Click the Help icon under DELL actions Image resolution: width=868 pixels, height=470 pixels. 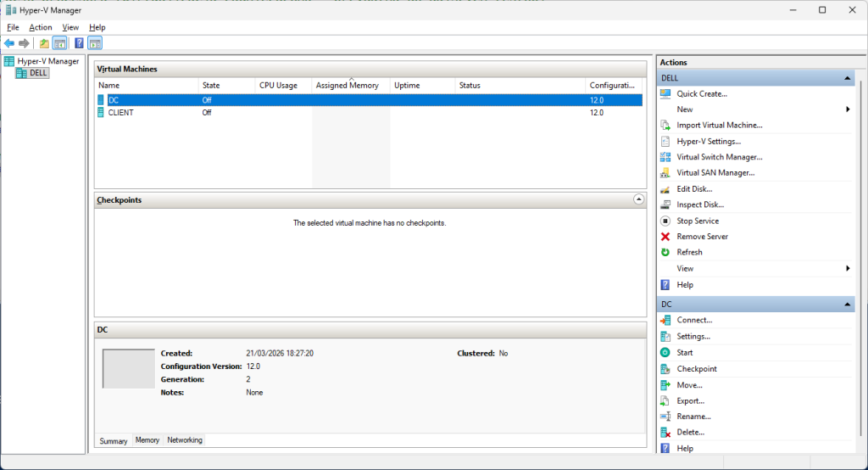point(665,285)
